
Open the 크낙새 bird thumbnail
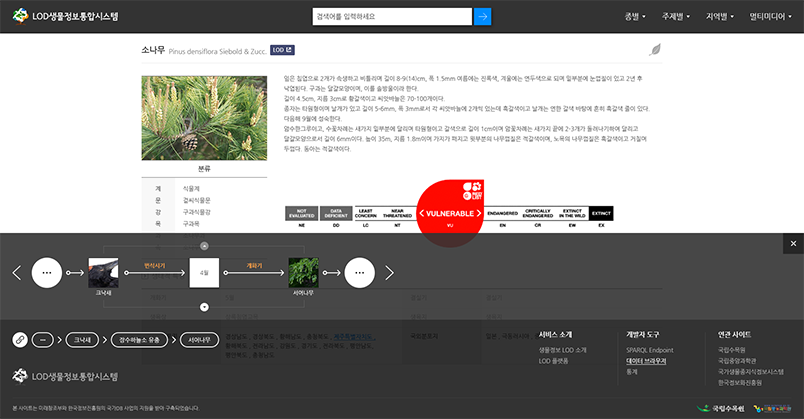(103, 273)
